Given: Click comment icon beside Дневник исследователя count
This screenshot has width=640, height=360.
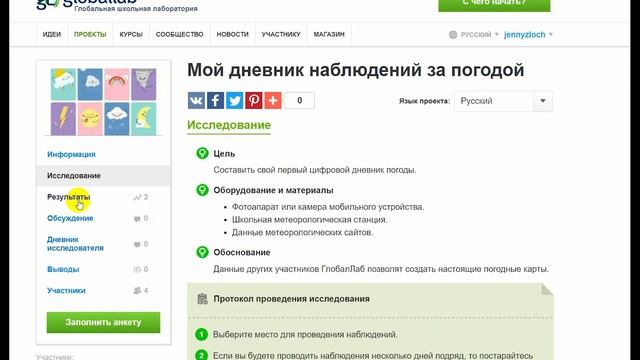Looking at the screenshot, I should pyautogui.click(x=137, y=244).
